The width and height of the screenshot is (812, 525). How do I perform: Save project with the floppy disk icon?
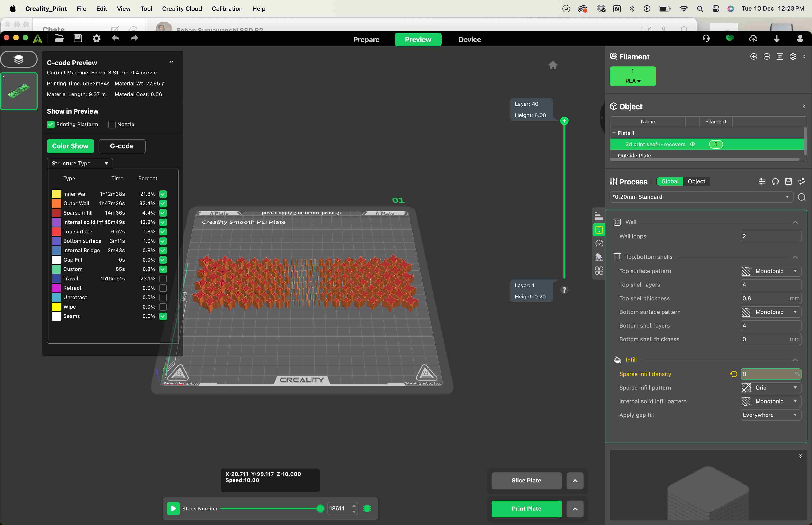coord(78,39)
